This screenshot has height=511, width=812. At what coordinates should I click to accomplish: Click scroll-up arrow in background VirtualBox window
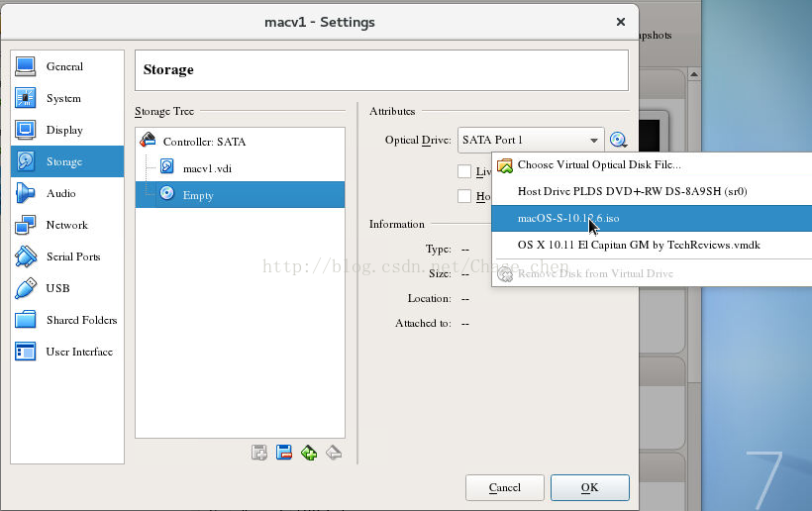tap(694, 74)
